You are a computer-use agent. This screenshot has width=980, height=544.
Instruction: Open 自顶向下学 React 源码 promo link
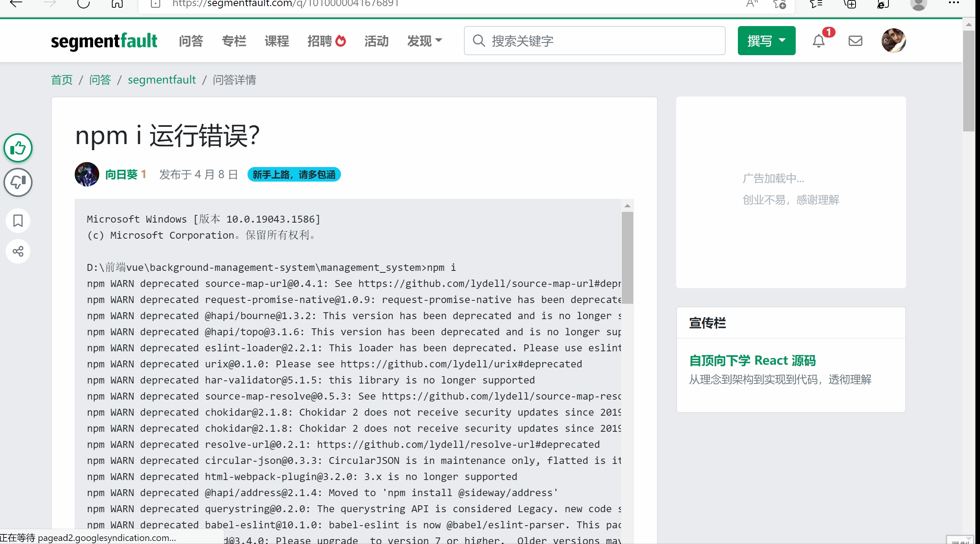tap(752, 360)
